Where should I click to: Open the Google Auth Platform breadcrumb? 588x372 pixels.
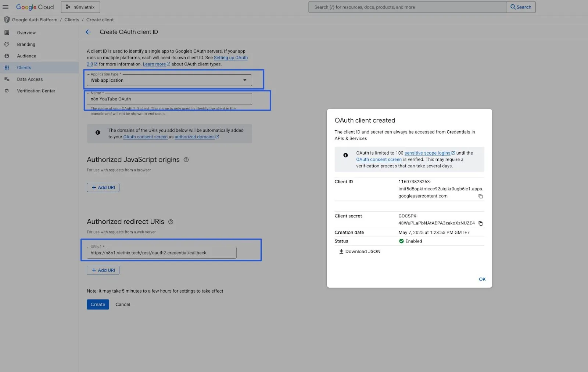(x=35, y=20)
